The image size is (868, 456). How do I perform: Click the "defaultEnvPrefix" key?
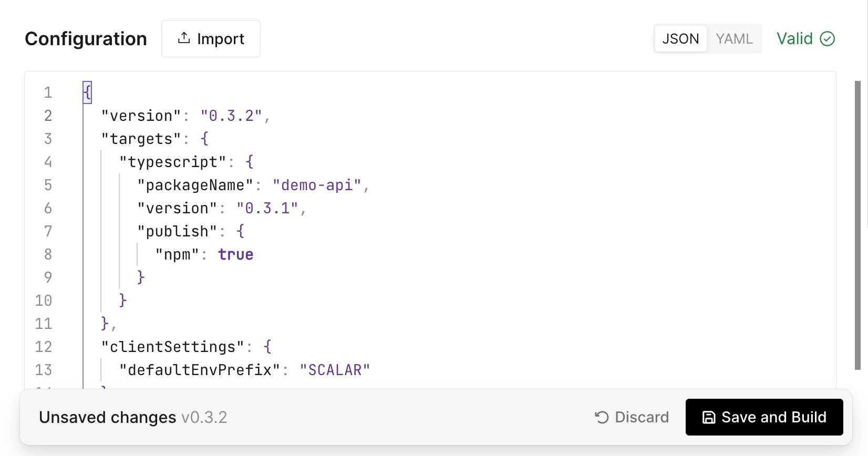200,370
